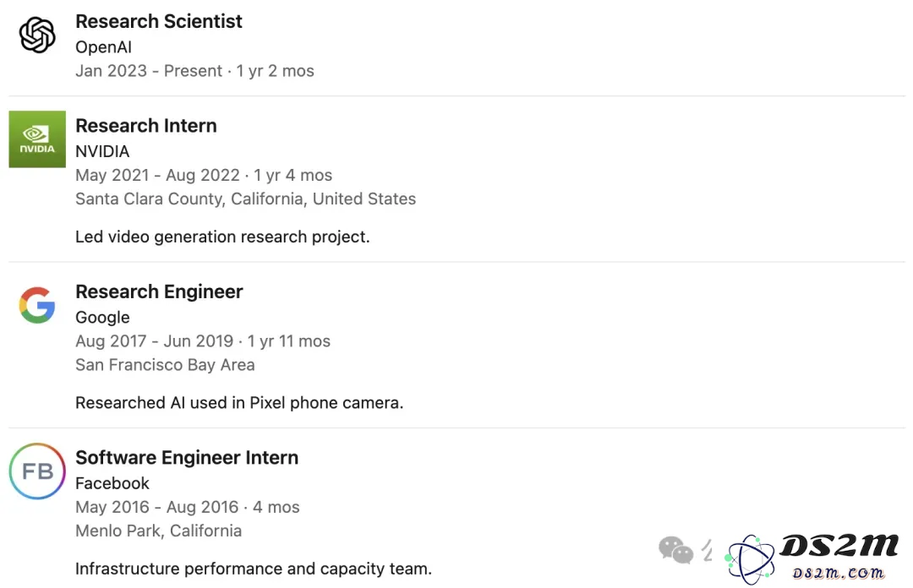Select the Google company name
The height and width of the screenshot is (588, 913).
102,318
